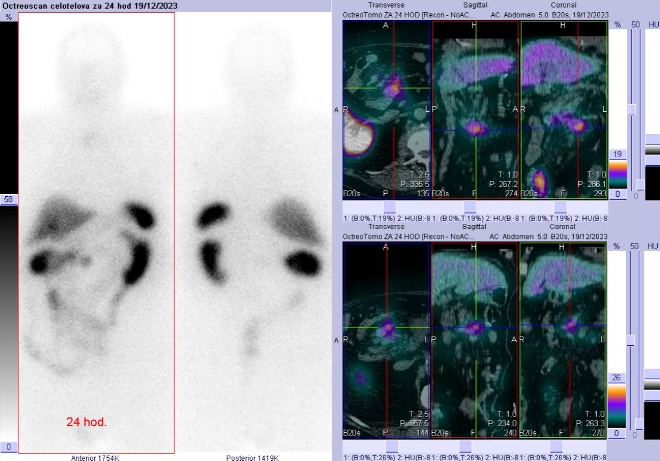The width and height of the screenshot is (660, 461).
Task: Select lower value 0 below bottom color scale
Action: click(617, 433)
